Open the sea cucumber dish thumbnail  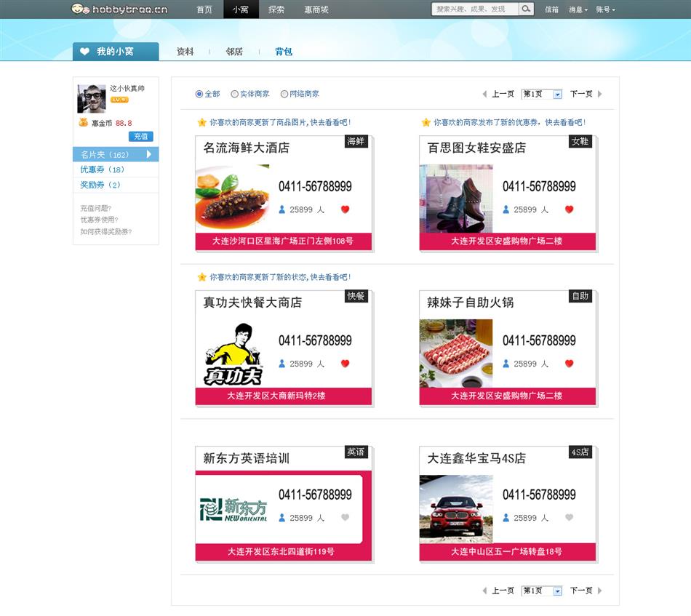click(x=232, y=198)
